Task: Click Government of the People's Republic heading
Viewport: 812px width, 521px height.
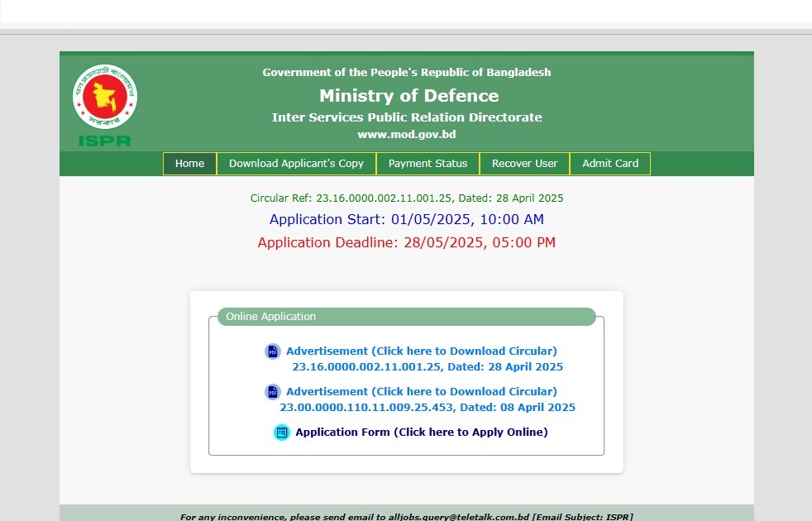Action: pyautogui.click(x=407, y=73)
